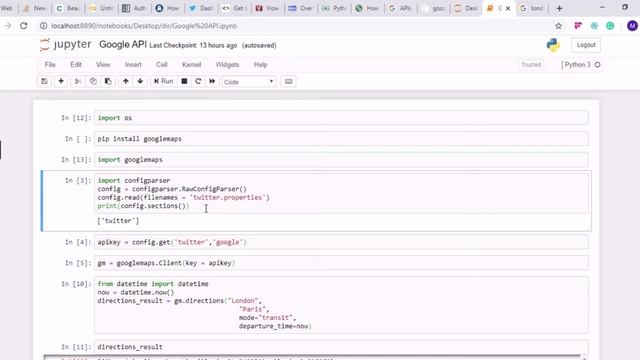Image resolution: width=640 pixels, height=360 pixels.
Task: Select the datetime directions cell
Action: [341, 305]
